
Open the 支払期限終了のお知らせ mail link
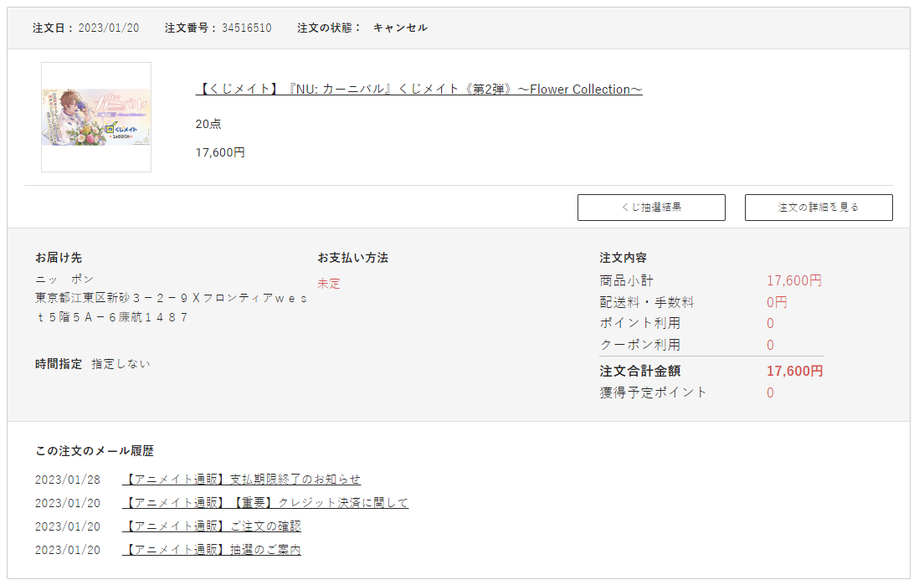click(x=242, y=480)
